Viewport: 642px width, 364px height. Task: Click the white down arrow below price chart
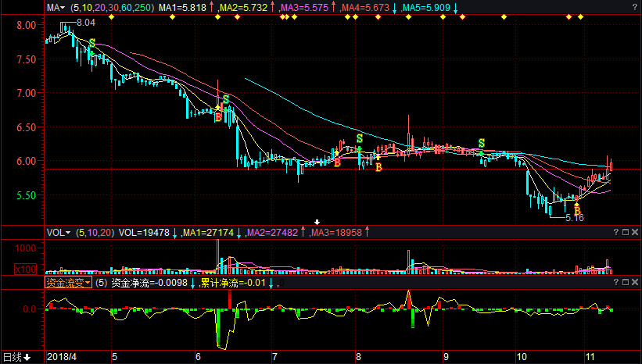[317, 223]
